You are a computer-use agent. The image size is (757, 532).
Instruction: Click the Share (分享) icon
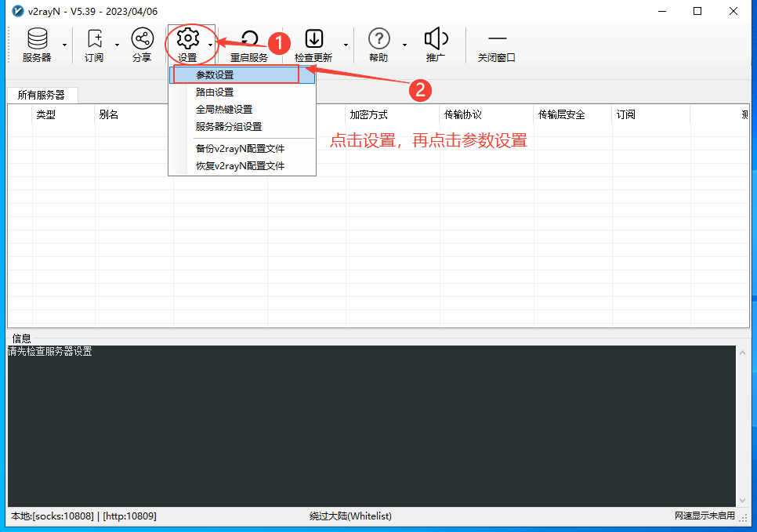click(x=142, y=39)
